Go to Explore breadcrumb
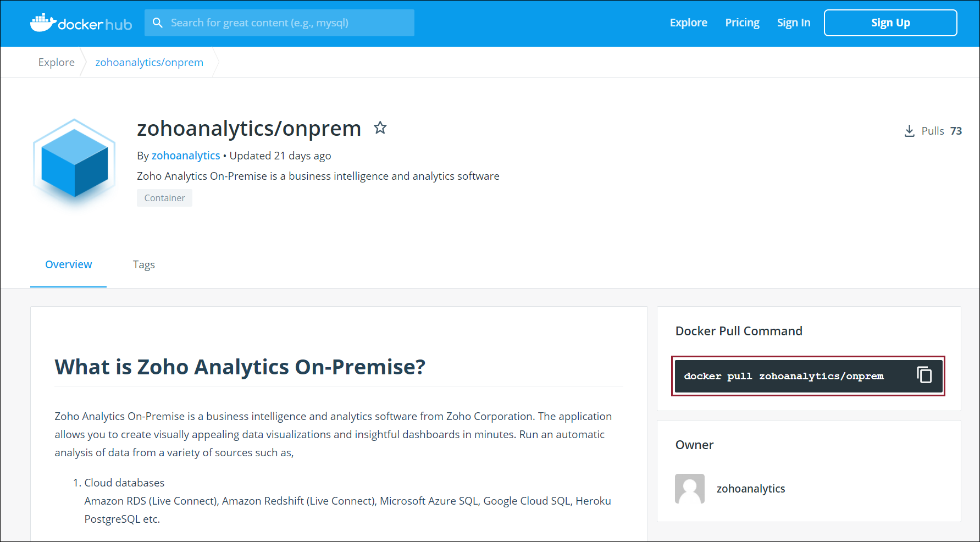Image resolution: width=980 pixels, height=542 pixels. [x=57, y=62]
